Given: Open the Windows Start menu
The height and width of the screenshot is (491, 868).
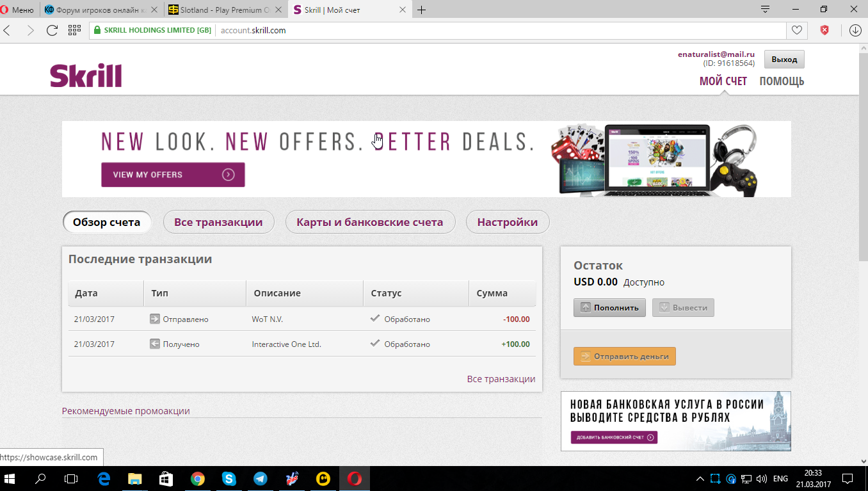Looking at the screenshot, I should [10, 479].
